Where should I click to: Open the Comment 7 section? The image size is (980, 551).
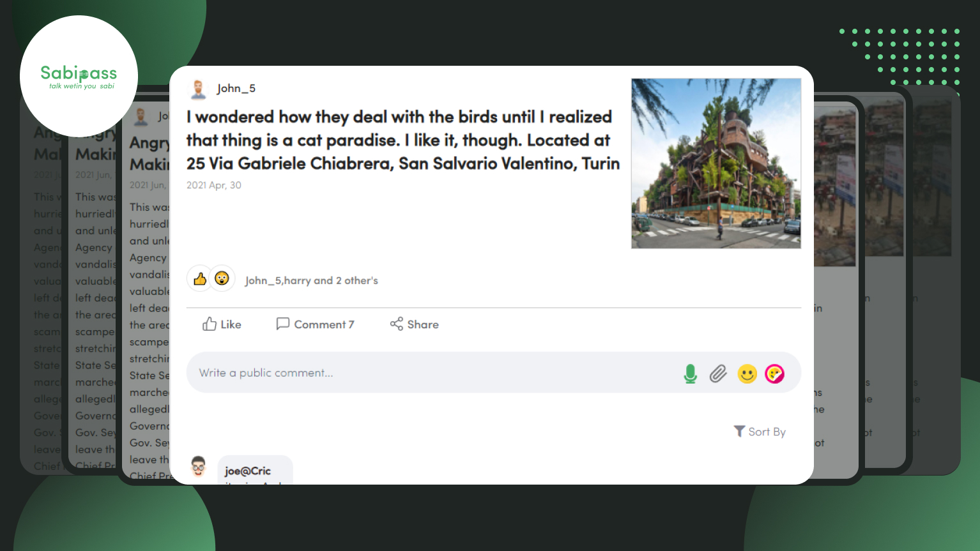pyautogui.click(x=315, y=324)
